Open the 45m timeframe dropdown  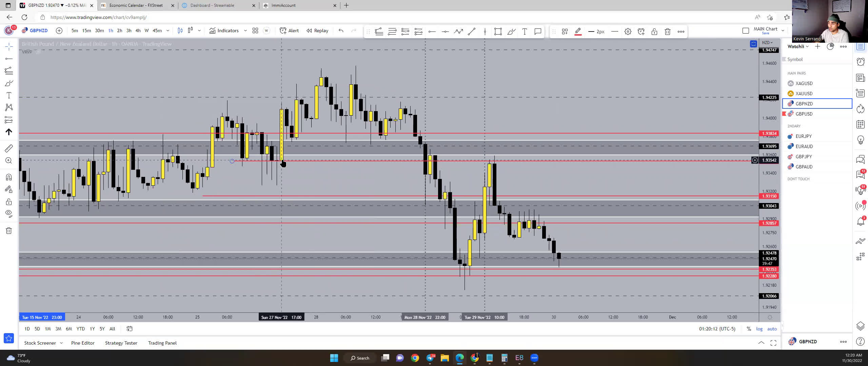168,30
